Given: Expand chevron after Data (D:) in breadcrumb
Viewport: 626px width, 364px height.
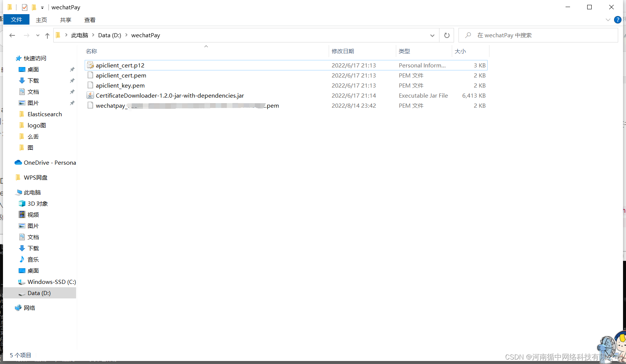Looking at the screenshot, I should click(126, 35).
